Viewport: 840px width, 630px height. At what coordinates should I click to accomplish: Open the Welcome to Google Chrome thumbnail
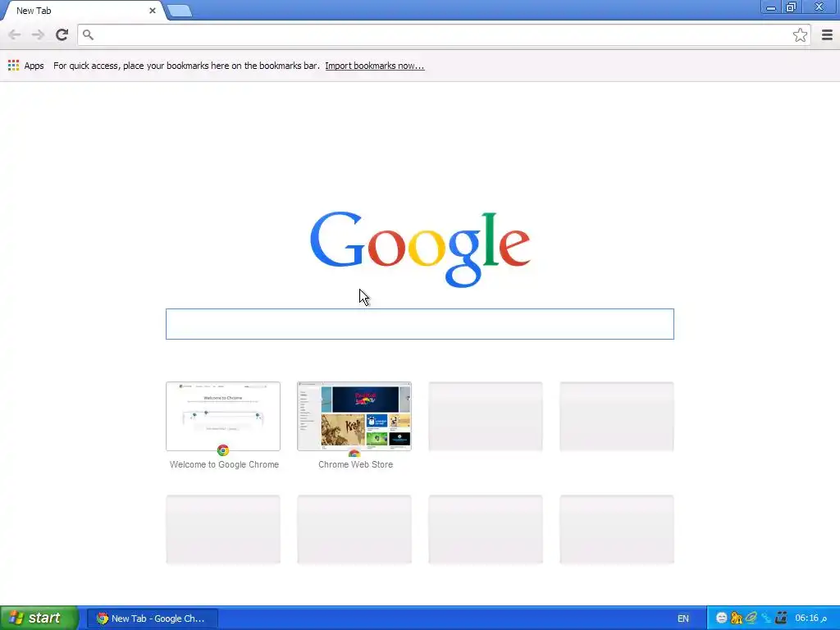[223, 416]
